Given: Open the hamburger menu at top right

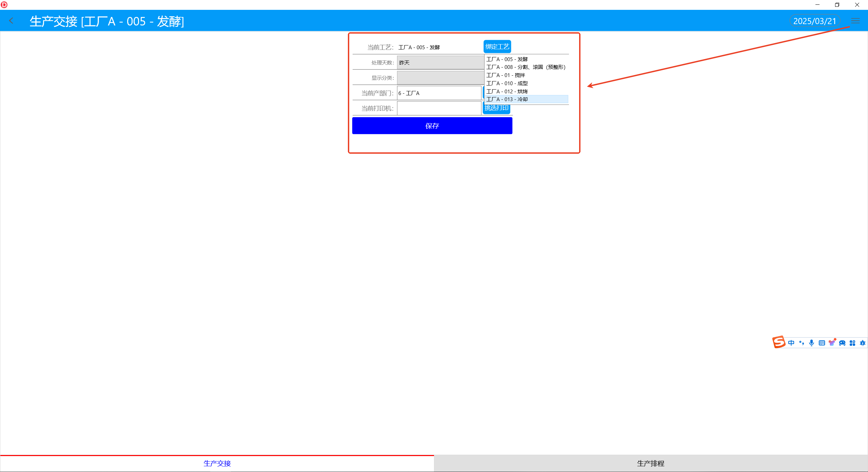Looking at the screenshot, I should (855, 21).
